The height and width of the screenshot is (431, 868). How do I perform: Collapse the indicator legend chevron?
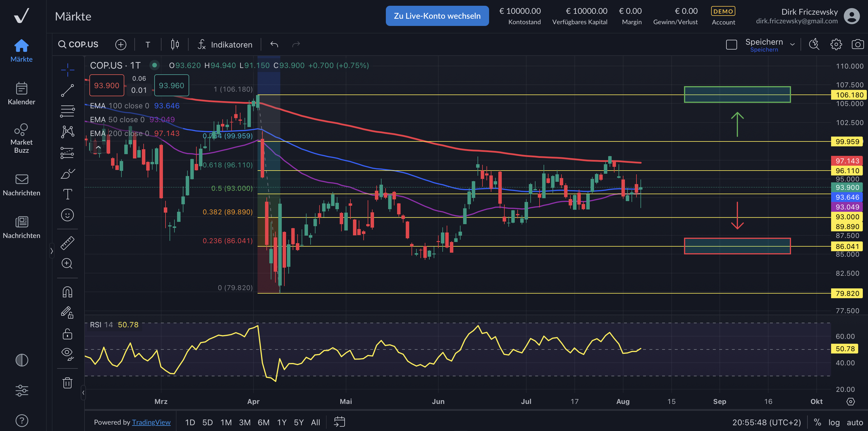(98, 148)
